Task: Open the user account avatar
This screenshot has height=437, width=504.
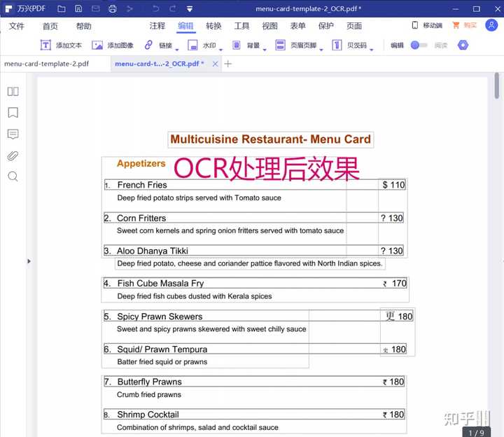Action: coord(491,25)
